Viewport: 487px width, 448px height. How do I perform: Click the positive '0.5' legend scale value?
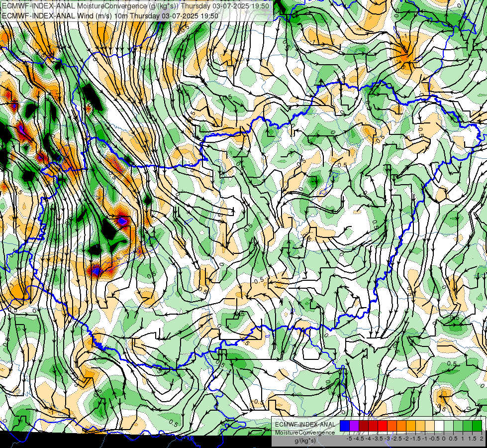[x=453, y=439]
